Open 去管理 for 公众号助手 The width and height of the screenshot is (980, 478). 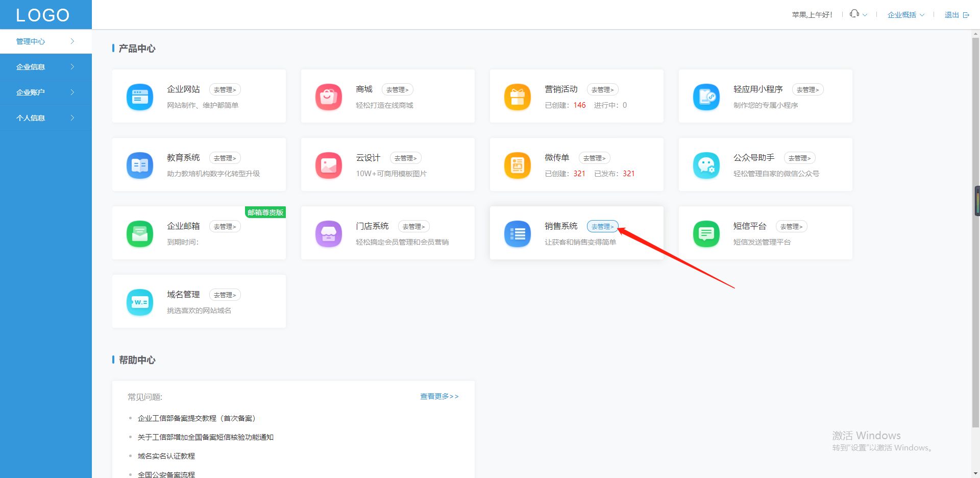(800, 158)
